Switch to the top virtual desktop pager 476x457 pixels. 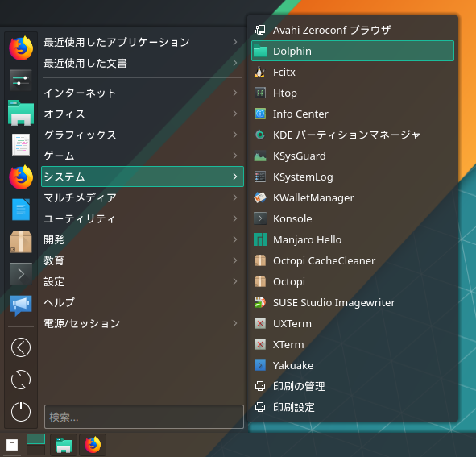click(35, 439)
